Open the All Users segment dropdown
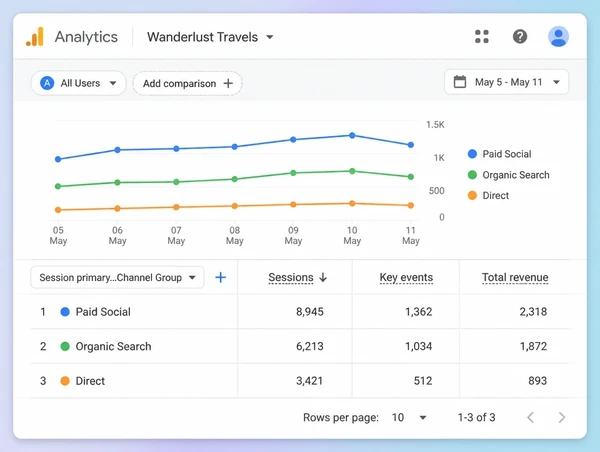This screenshot has width=600, height=452. (x=78, y=83)
